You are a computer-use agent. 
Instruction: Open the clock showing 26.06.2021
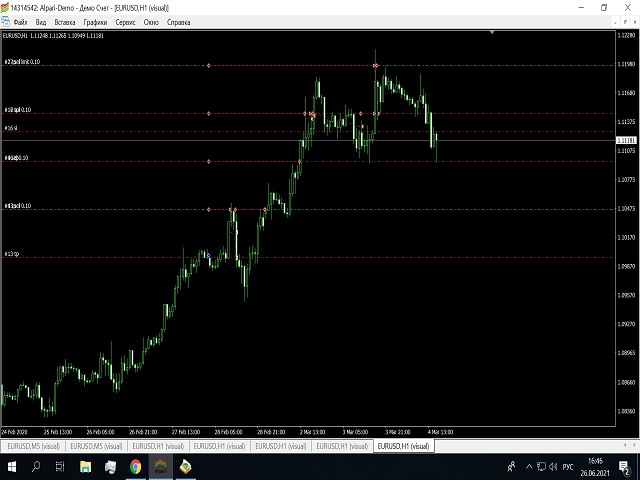pyautogui.click(x=595, y=467)
